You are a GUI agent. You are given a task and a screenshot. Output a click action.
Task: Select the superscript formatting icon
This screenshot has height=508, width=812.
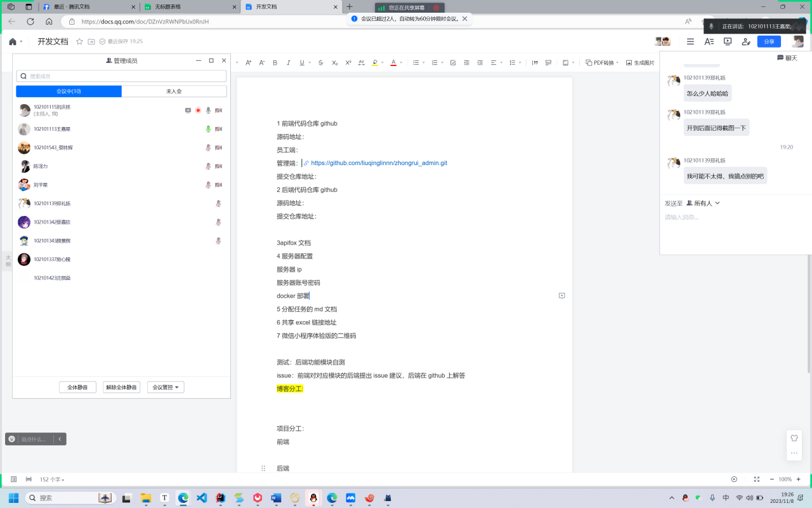[348, 62]
